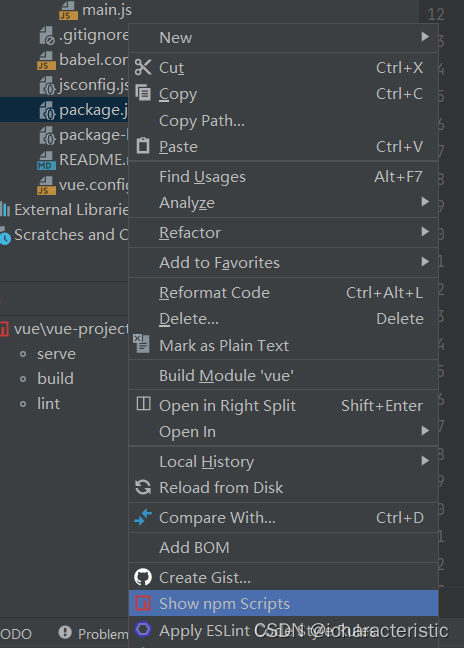Click the jsconfig JSON file icon

pyautogui.click(x=47, y=86)
